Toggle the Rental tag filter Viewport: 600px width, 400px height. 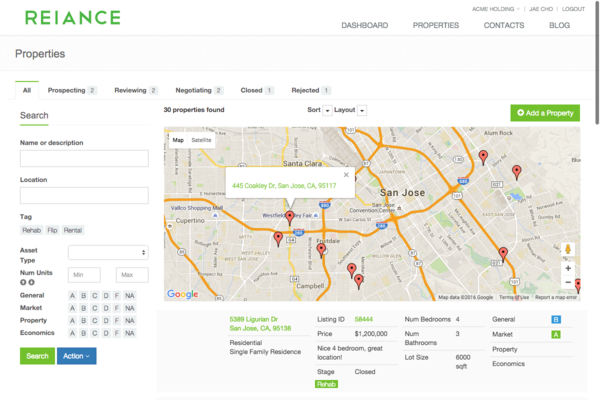[x=73, y=230]
